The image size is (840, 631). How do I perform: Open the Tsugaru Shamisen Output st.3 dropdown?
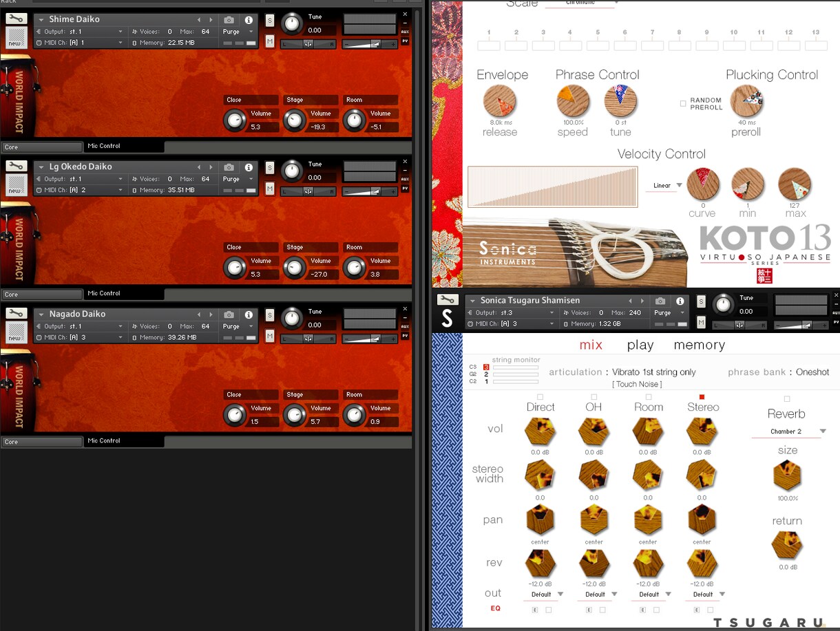tap(510, 312)
